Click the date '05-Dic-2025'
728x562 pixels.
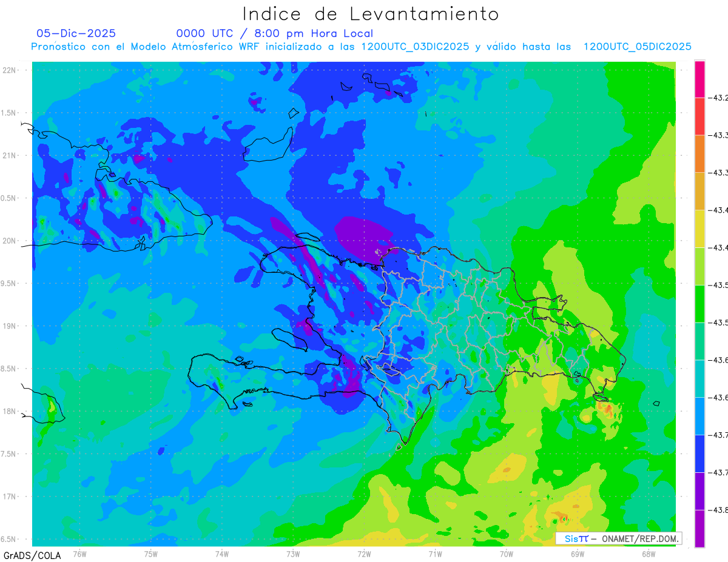point(76,33)
